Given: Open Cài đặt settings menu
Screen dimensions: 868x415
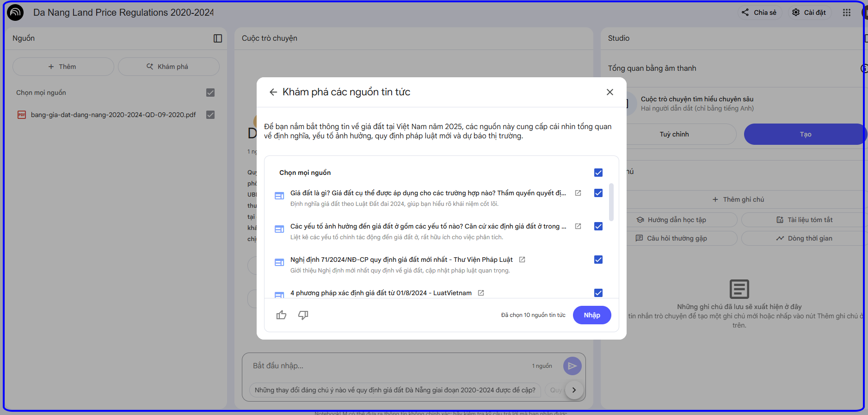Looking at the screenshot, I should click(809, 12).
